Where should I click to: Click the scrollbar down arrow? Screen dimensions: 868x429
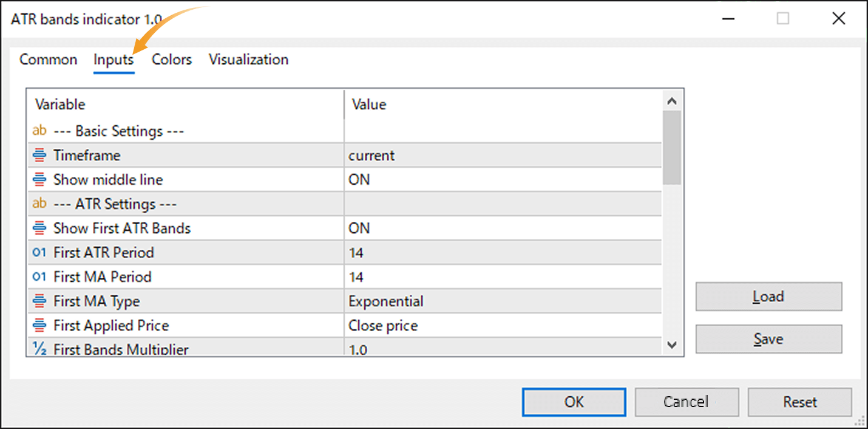(x=673, y=345)
